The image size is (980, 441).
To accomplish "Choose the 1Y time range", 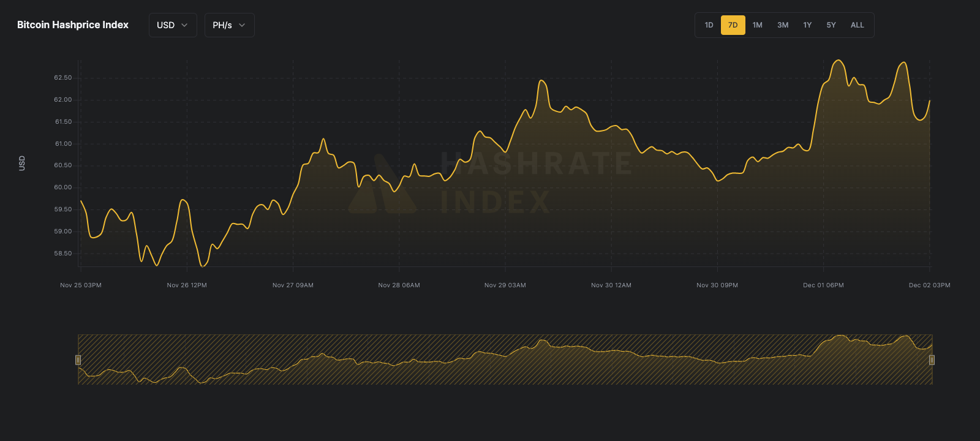I will pos(807,25).
